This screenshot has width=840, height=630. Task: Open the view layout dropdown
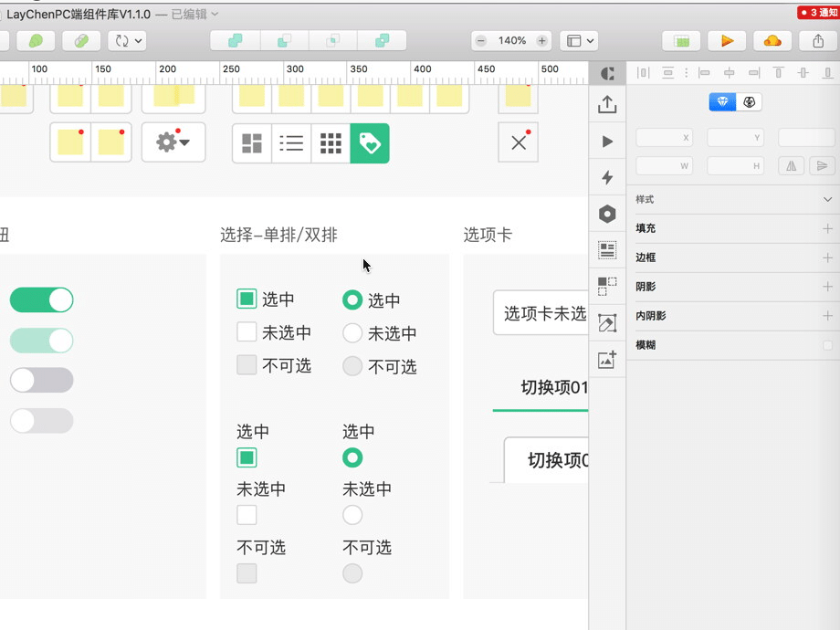pos(579,41)
